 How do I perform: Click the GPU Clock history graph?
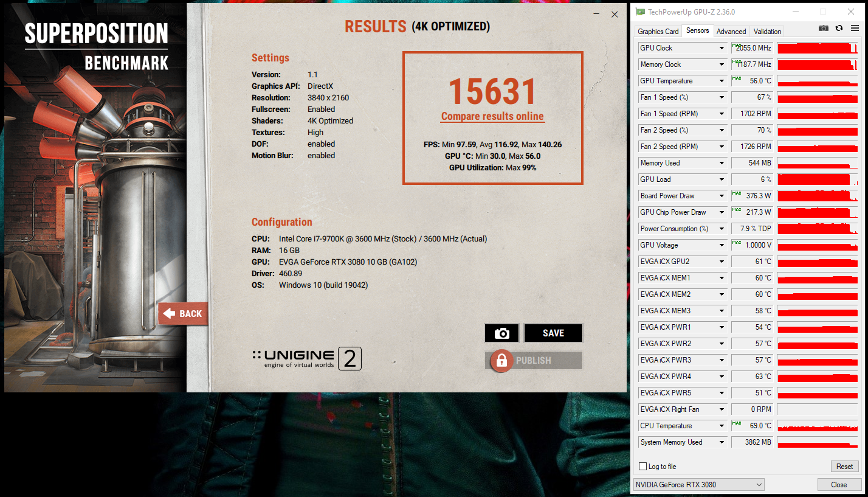pyautogui.click(x=818, y=48)
